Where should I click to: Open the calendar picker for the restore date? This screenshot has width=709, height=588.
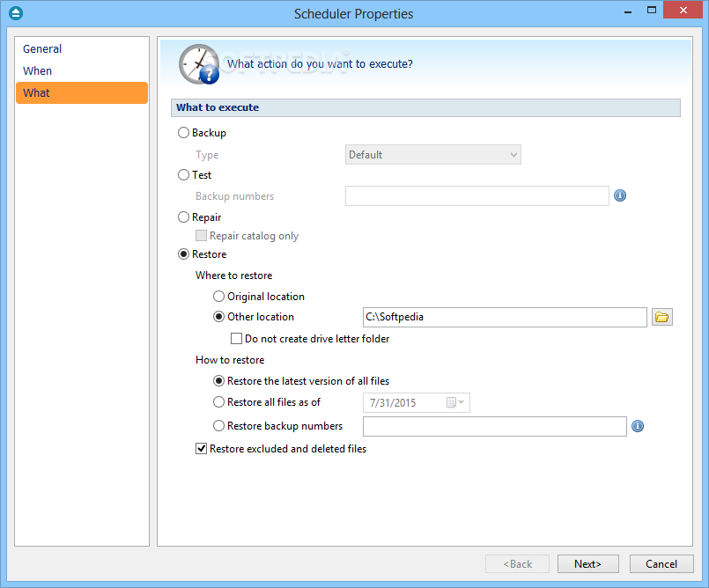click(x=455, y=402)
